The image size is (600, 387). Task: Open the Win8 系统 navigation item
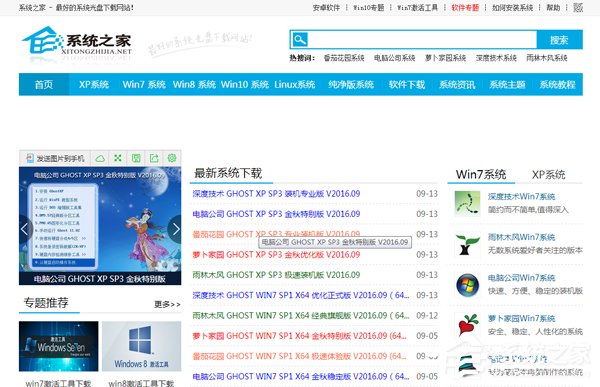[194, 84]
